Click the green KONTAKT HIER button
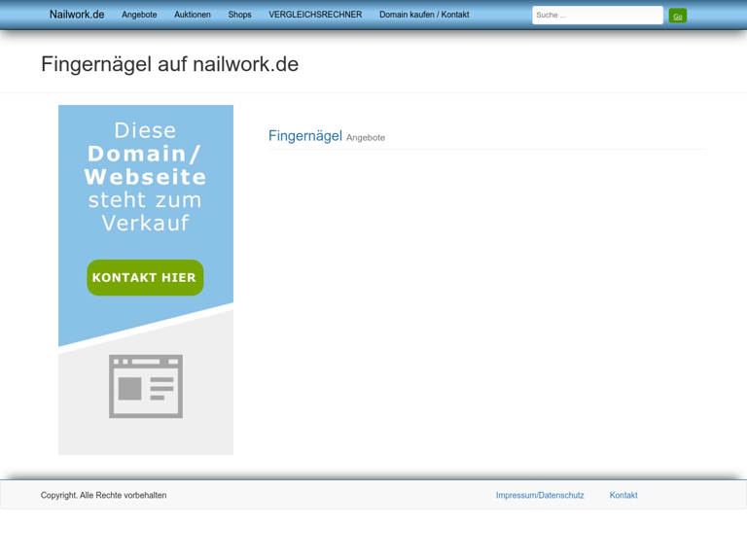747x560 pixels. coord(145,278)
